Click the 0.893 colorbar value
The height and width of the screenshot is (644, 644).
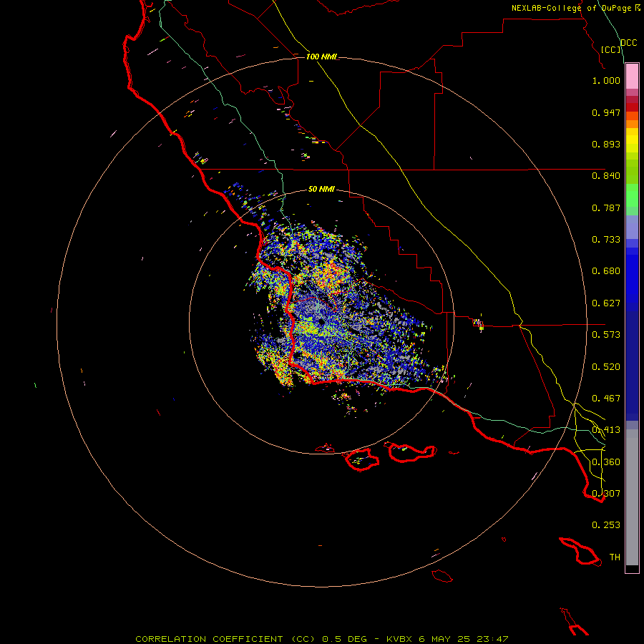pos(606,144)
